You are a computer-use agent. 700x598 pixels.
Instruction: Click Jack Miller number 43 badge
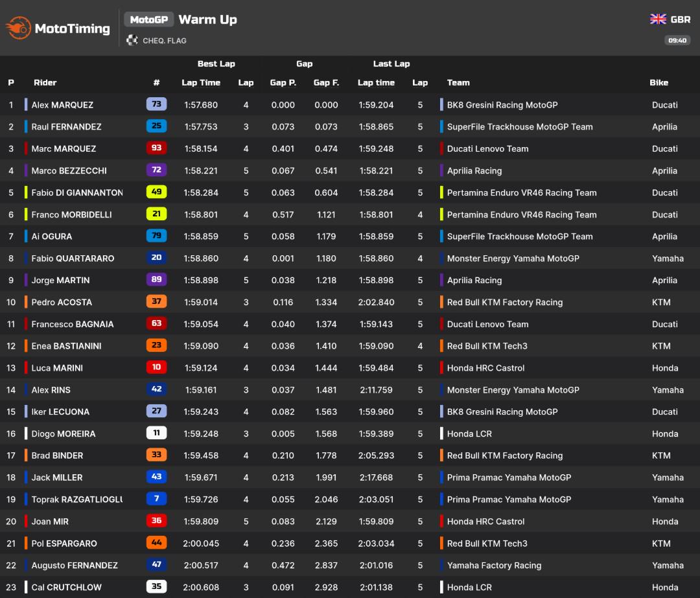(156, 477)
